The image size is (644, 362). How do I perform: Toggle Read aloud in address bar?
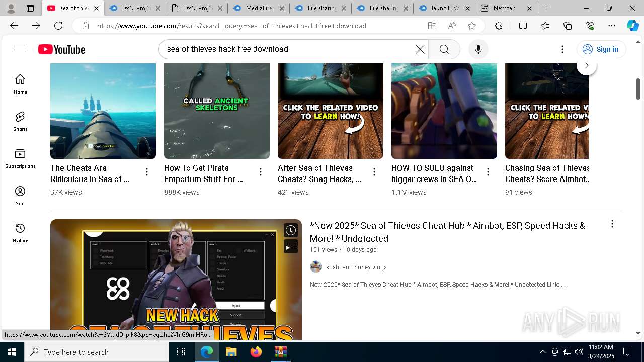click(x=452, y=26)
